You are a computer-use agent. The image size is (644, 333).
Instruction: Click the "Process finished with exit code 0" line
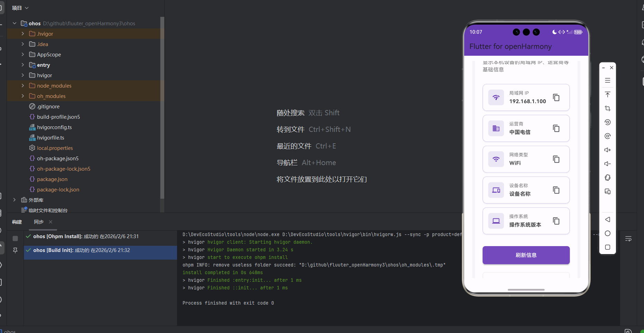click(228, 303)
